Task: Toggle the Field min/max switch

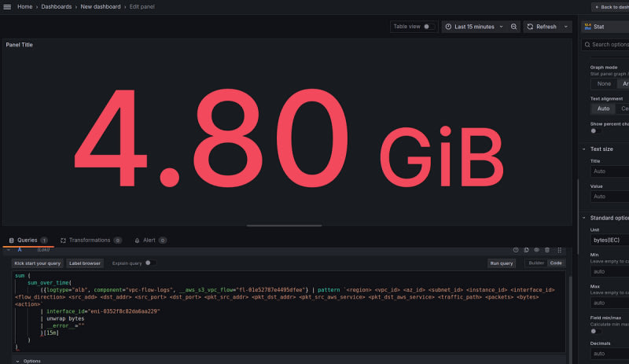Action: [595, 331]
